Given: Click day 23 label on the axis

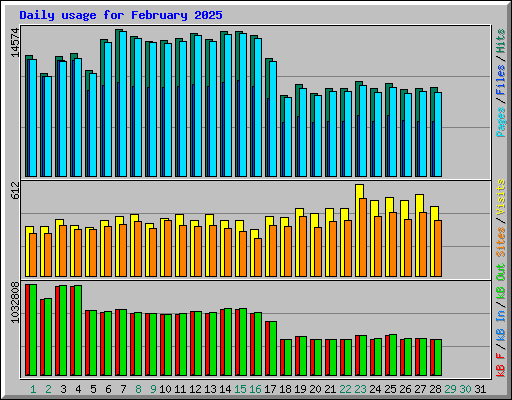Looking at the screenshot, I should pyautogui.click(x=360, y=389).
